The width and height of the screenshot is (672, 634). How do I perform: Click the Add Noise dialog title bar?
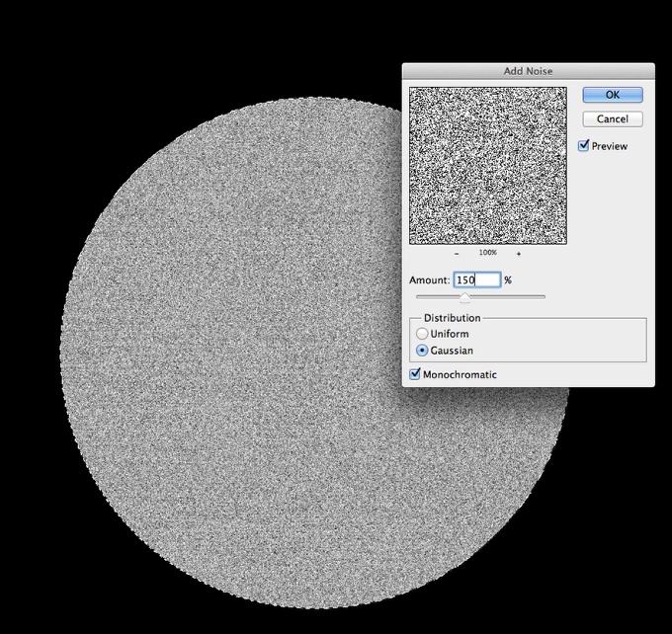528,71
